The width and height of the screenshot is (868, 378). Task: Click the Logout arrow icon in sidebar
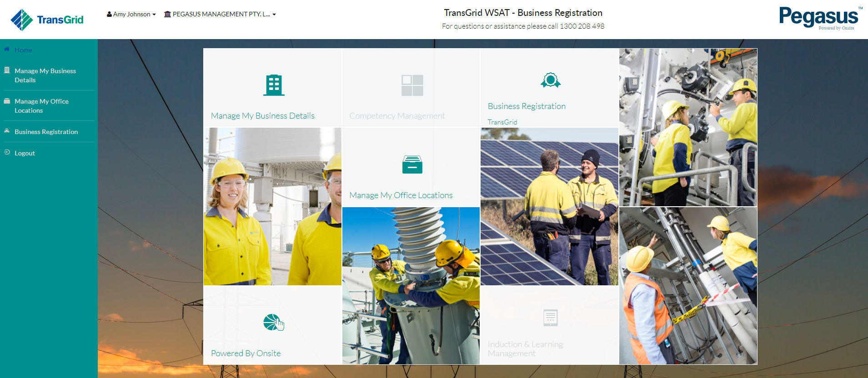7,152
